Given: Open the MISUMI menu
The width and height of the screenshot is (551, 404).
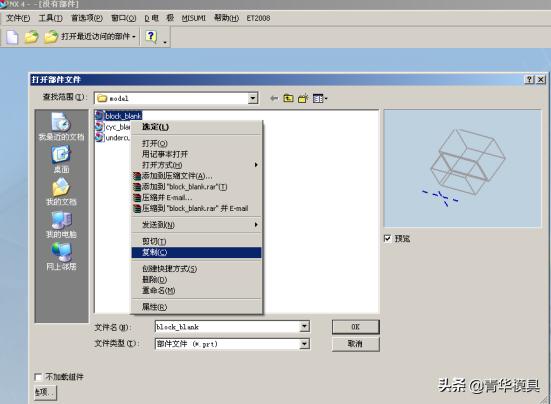Looking at the screenshot, I should coord(194,18).
